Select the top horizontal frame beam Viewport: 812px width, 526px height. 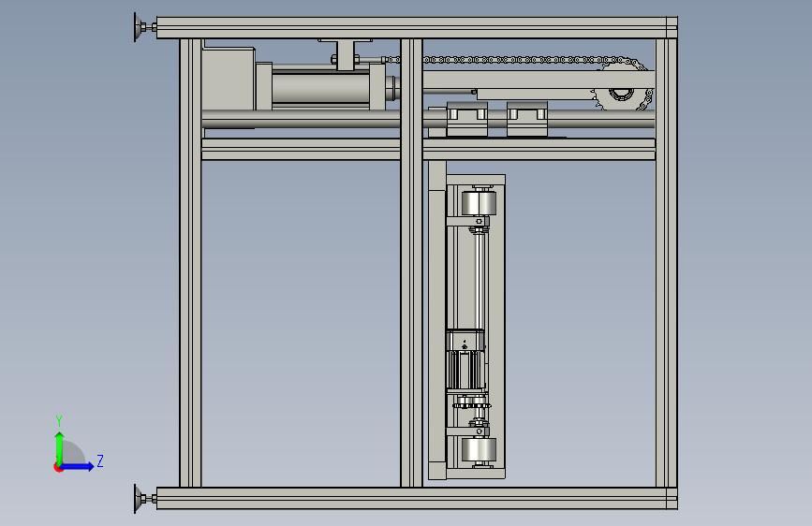[x=417, y=27]
